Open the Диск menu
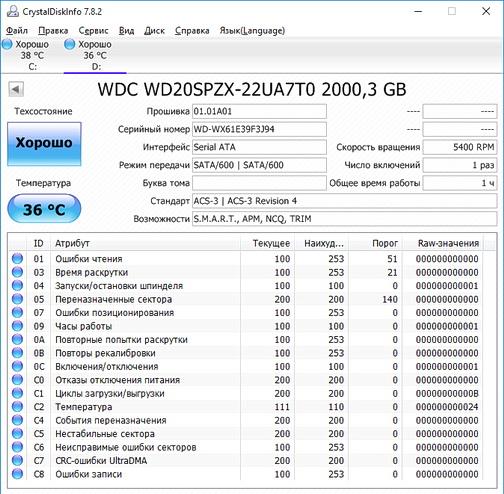The width and height of the screenshot is (504, 494). [x=154, y=31]
